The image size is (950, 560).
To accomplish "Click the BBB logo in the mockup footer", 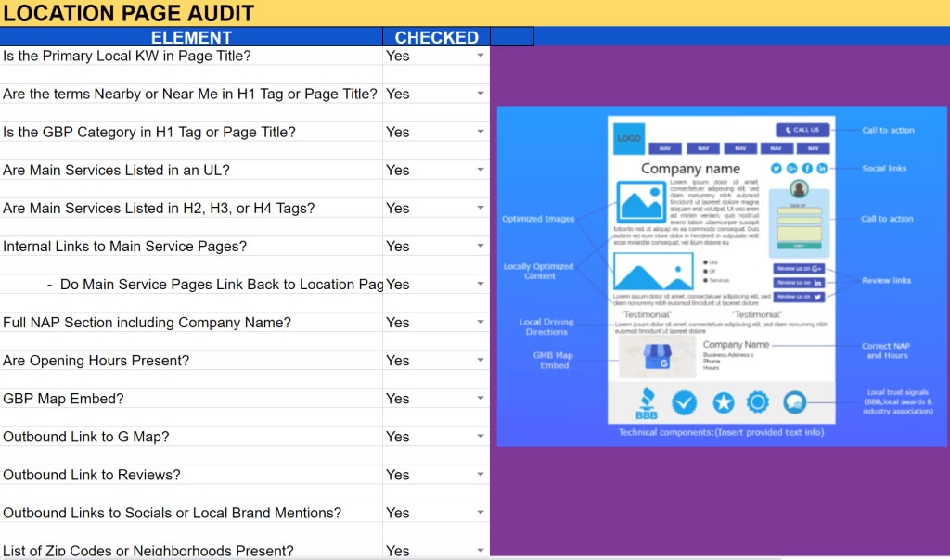I will pos(646,404).
